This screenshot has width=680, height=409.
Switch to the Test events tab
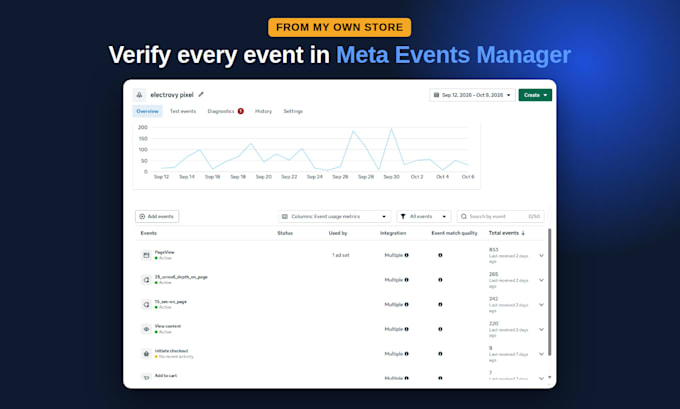pyautogui.click(x=183, y=111)
